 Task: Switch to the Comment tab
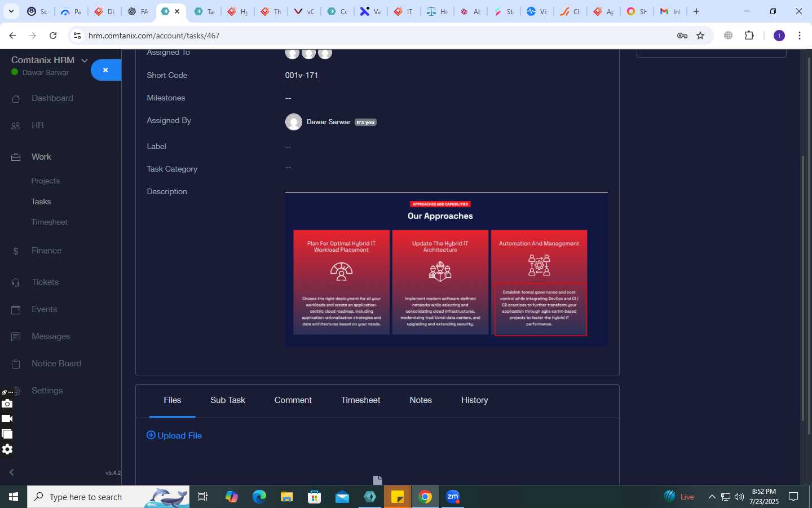tap(293, 400)
